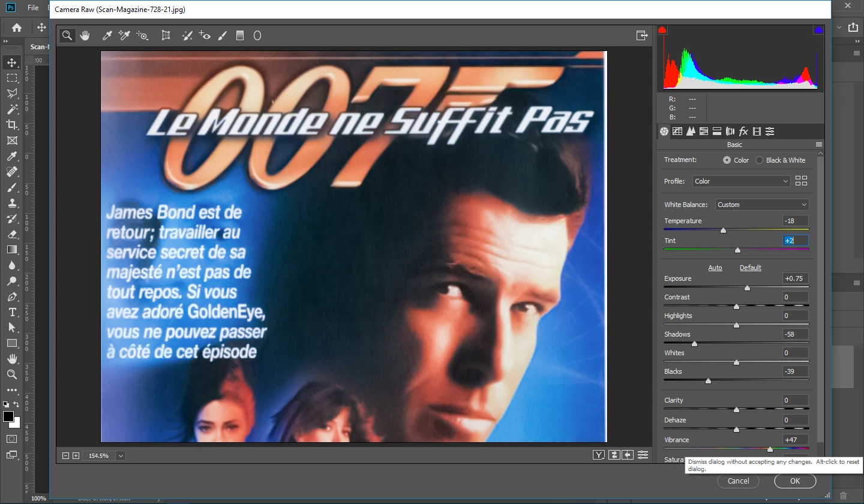
Task: Toggle shadow clipping warning in histogram
Action: (x=662, y=30)
